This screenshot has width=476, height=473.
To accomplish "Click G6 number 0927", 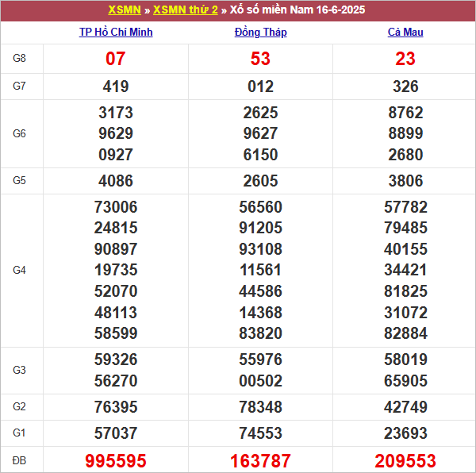I will 116,155.
